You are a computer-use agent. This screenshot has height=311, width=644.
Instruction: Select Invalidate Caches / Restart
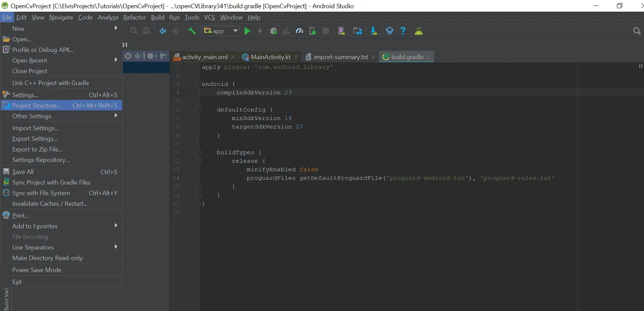pos(61,203)
